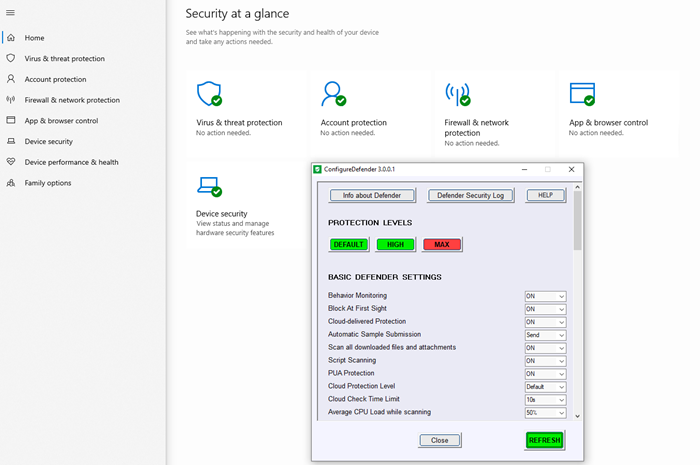Open the Defender Security Log
Screen dimensions: 700x465
pos(470,195)
